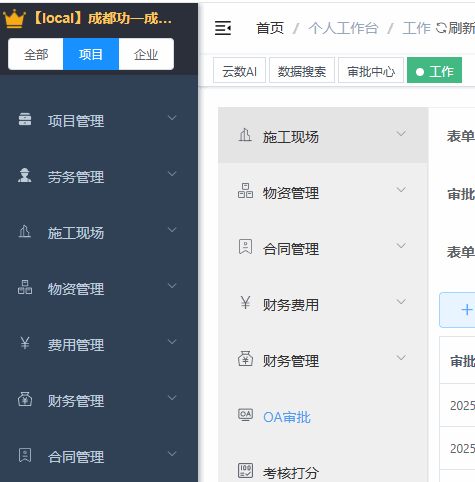Open the 云数AI tab
This screenshot has height=482, width=475.
pos(239,70)
